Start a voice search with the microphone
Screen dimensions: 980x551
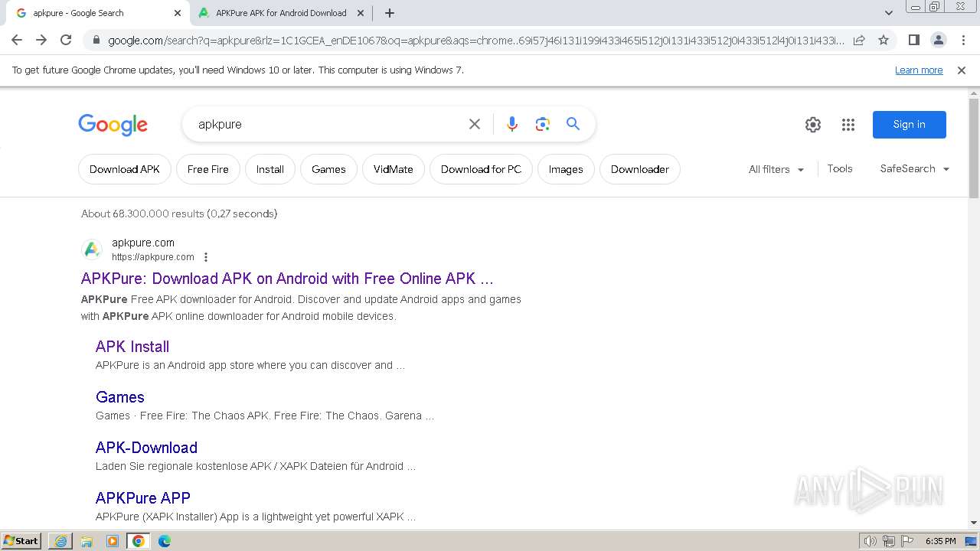tap(512, 124)
